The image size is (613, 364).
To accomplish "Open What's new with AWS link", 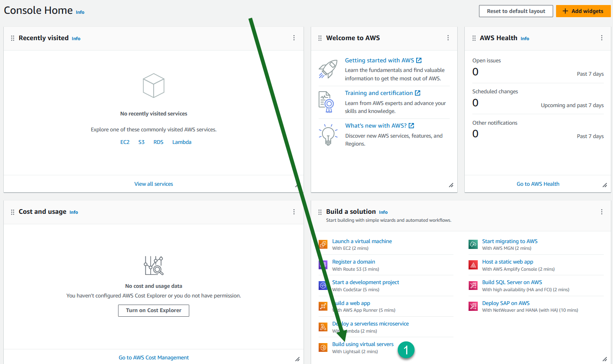I will pos(380,126).
